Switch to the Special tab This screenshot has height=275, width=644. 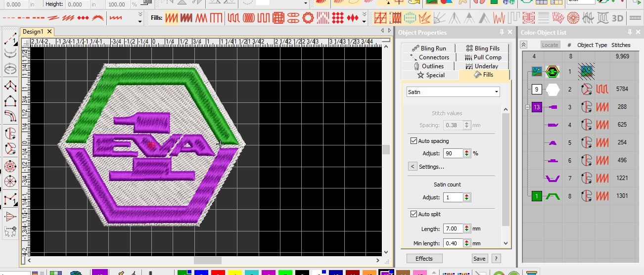click(431, 75)
